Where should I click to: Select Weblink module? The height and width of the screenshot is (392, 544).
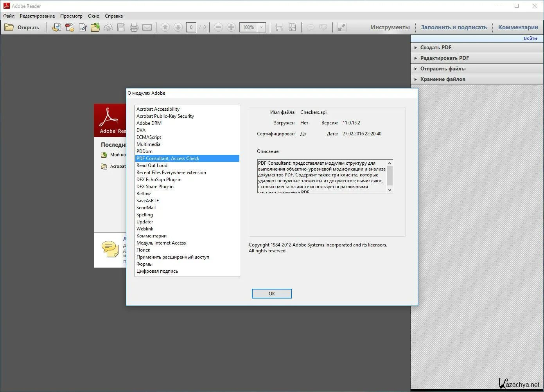(187, 229)
